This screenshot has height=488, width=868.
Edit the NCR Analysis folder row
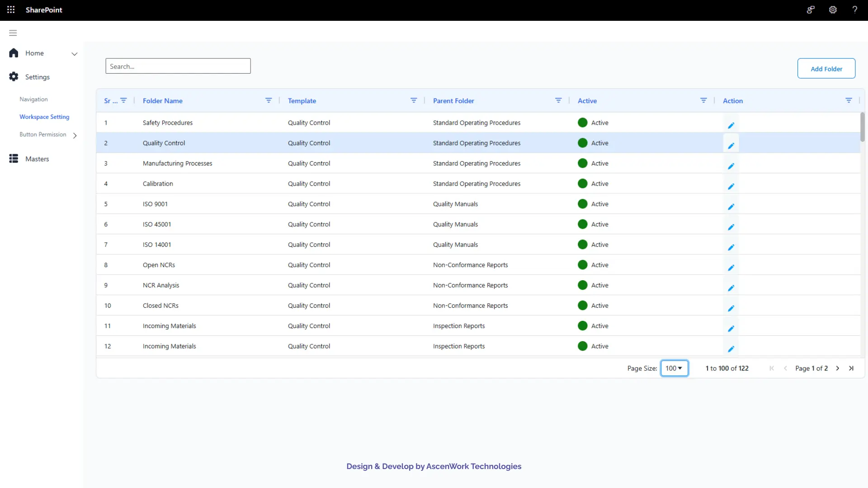(731, 288)
